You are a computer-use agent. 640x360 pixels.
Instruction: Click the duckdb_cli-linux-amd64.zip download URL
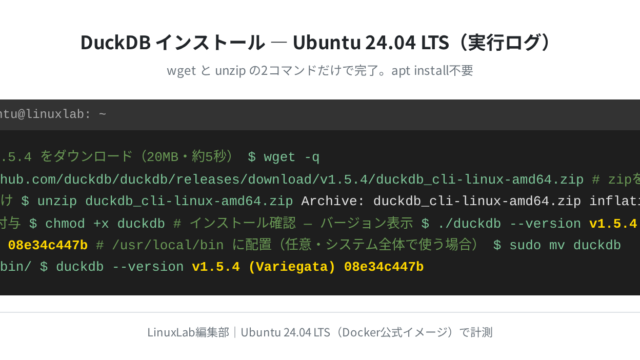coord(292,179)
